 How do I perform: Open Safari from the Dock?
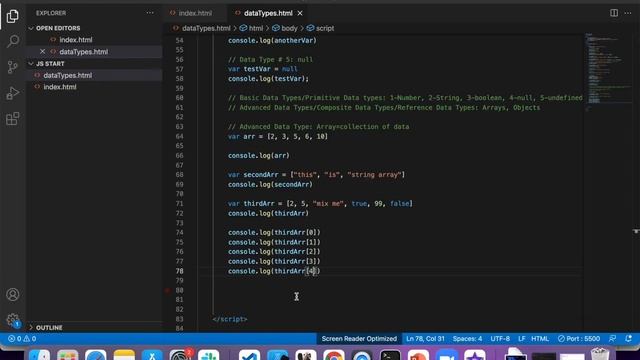coord(96,355)
